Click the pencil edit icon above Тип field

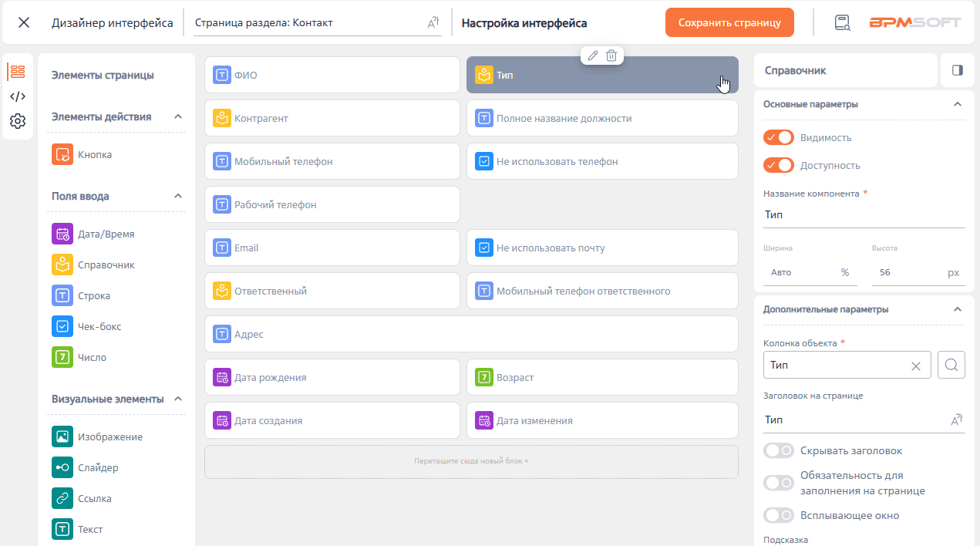tap(592, 55)
